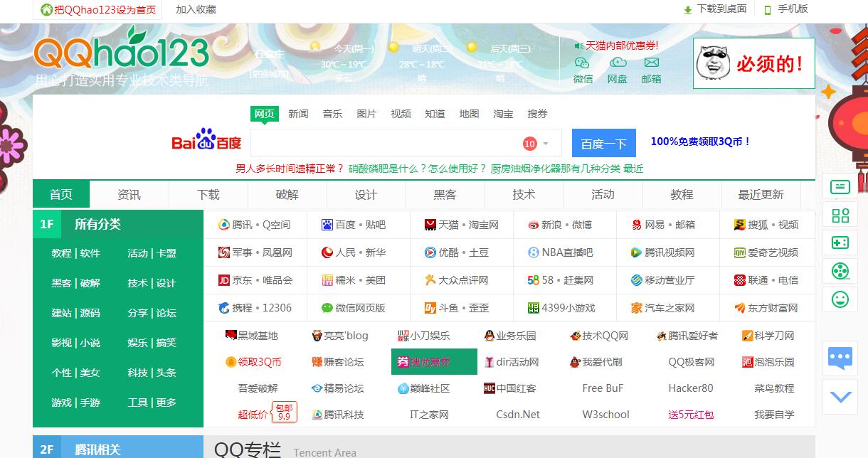Open 爱奇艺视频 link
This screenshot has height=458, width=868.
tap(766, 252)
